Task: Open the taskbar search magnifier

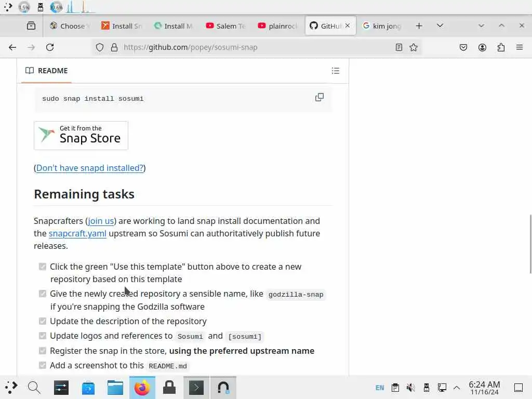Action: click(x=34, y=387)
